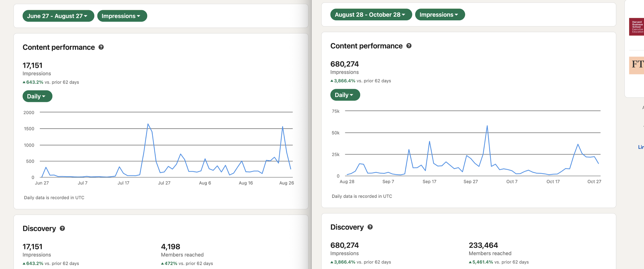Open the August 28 - October 28 date range selector
This screenshot has width=644, height=269.
click(371, 15)
